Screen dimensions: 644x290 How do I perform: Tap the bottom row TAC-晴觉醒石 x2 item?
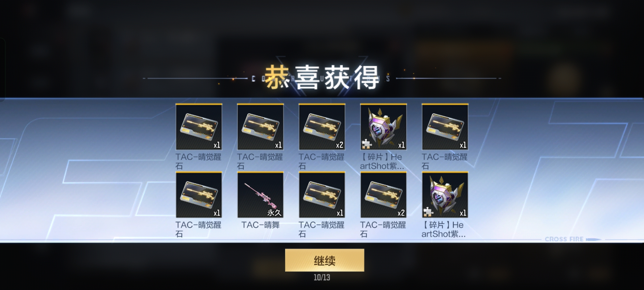[383, 195]
